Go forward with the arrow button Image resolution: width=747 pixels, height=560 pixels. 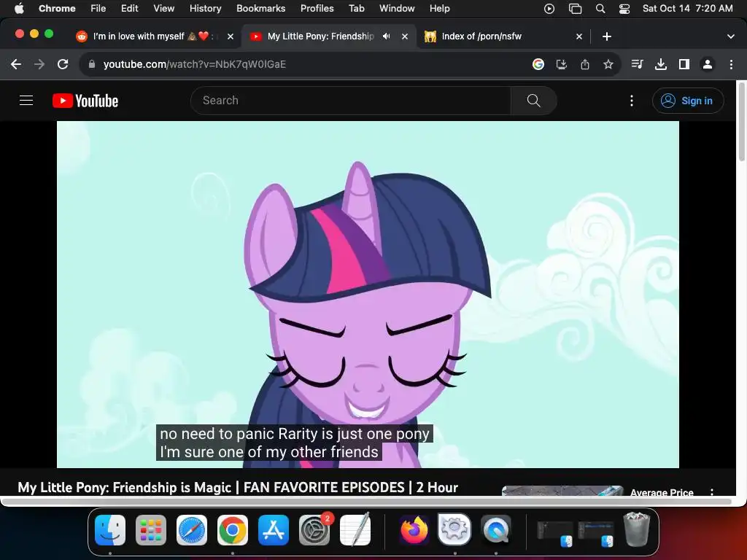tap(39, 64)
